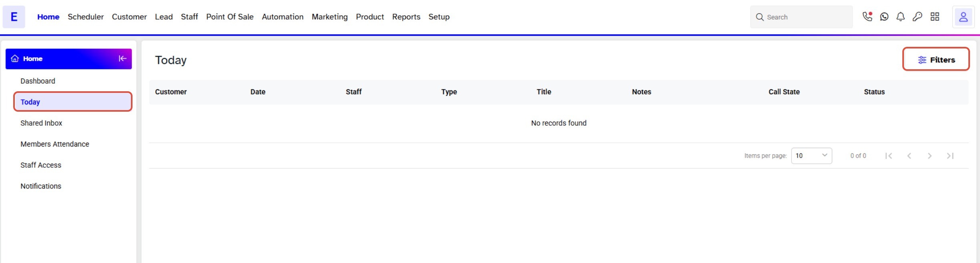This screenshot has height=263, width=980.
Task: Select Today in the sidebar
Action: tap(73, 102)
